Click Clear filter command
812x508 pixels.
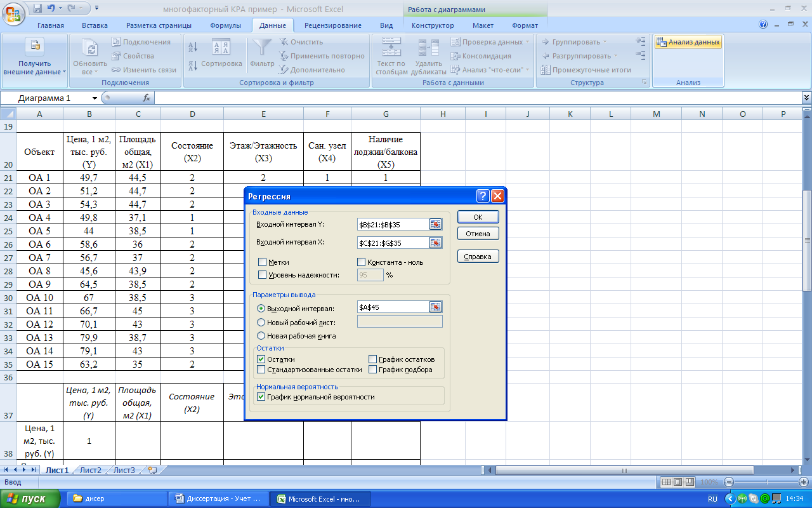(301, 42)
